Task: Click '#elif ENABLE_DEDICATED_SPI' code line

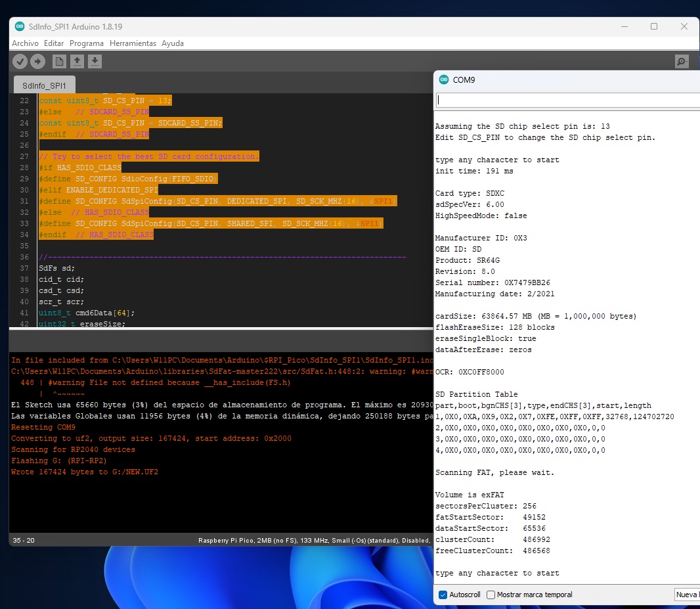Action: click(x=98, y=191)
